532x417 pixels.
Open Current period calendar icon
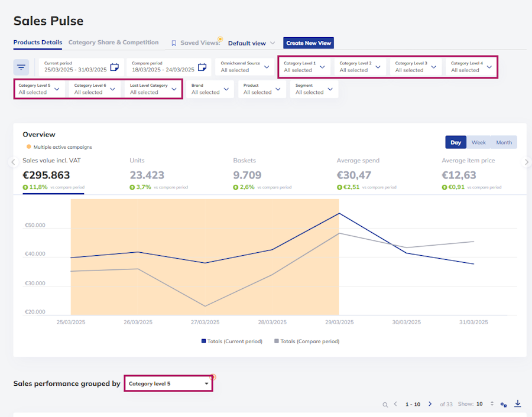tap(115, 67)
